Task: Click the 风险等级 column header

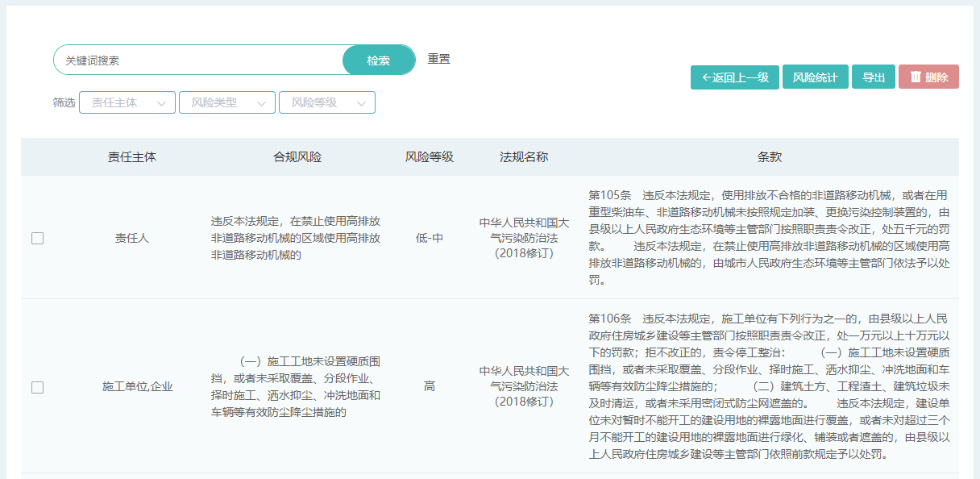Action: coord(430,157)
